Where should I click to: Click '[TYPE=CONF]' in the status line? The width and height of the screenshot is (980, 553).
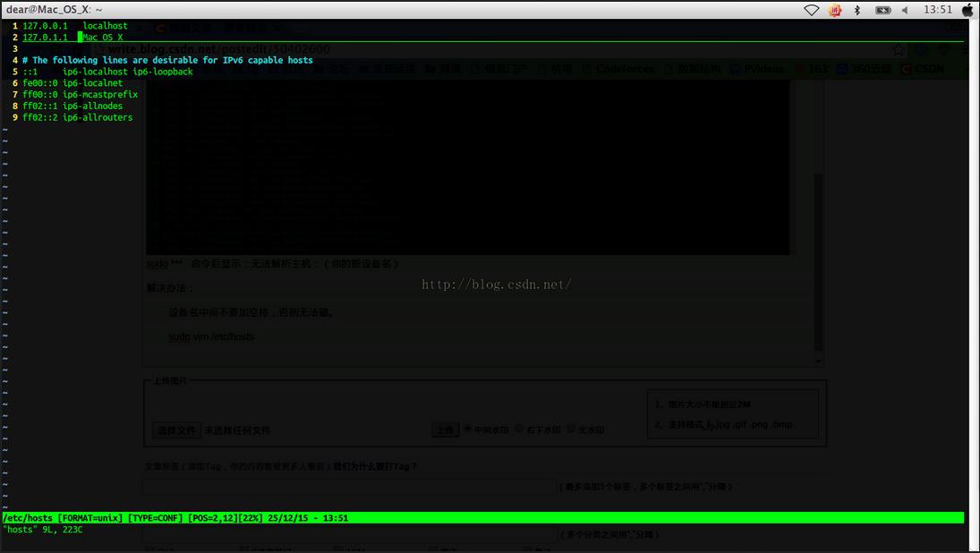(155, 518)
